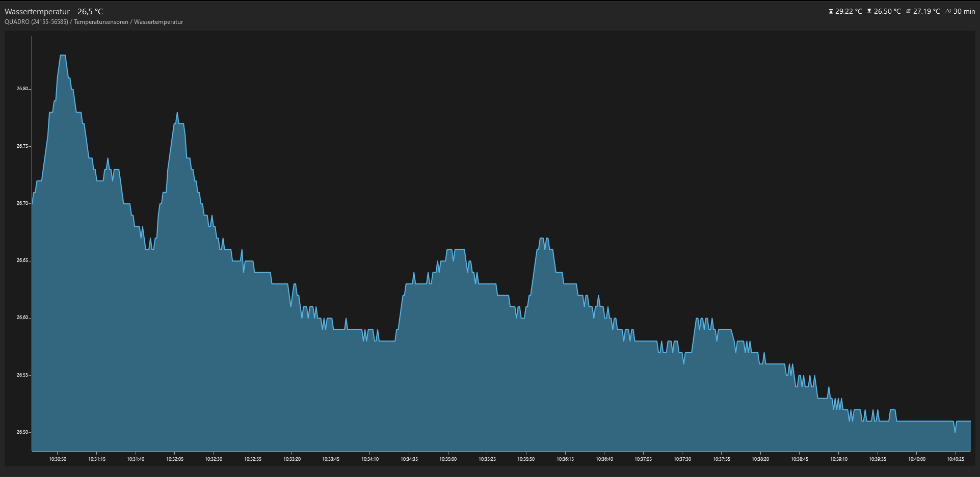980x477 pixels.
Task: Click the 26,60 y-axis label
Action: click(x=23, y=317)
